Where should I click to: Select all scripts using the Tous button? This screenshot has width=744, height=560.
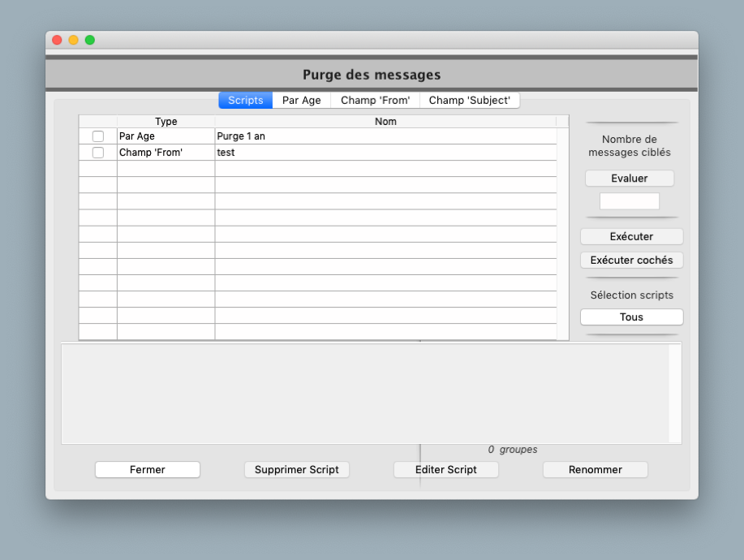click(631, 317)
